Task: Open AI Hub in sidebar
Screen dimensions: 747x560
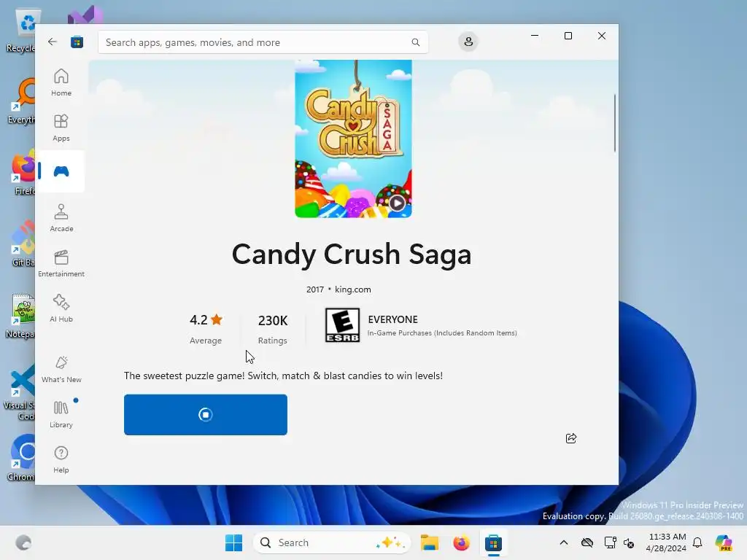Action: coord(61,308)
